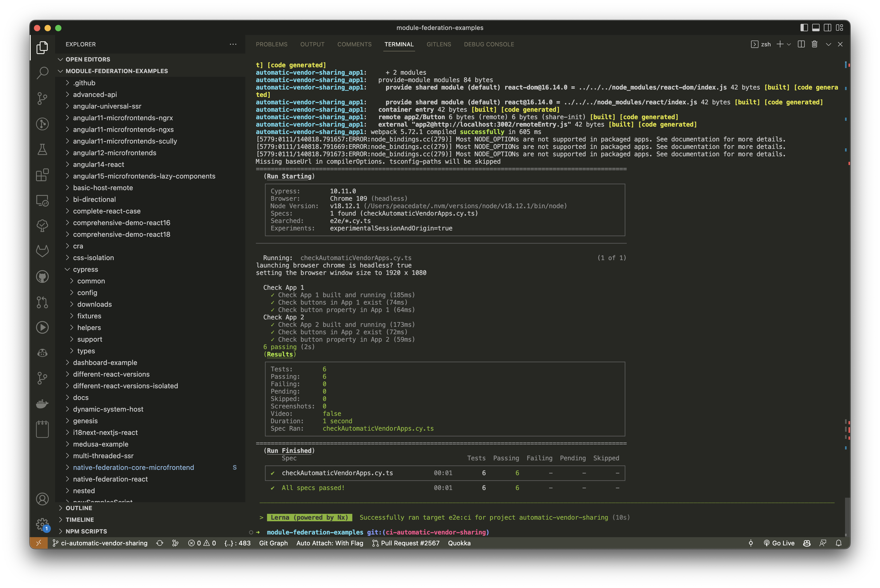Viewport: 880px width, 588px height.
Task: Switch to the DEBUG CONSOLE tab
Action: 489,44
